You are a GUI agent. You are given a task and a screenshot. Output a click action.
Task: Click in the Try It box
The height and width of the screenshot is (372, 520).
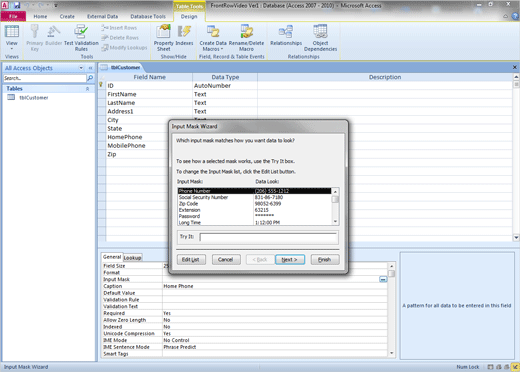click(x=268, y=237)
